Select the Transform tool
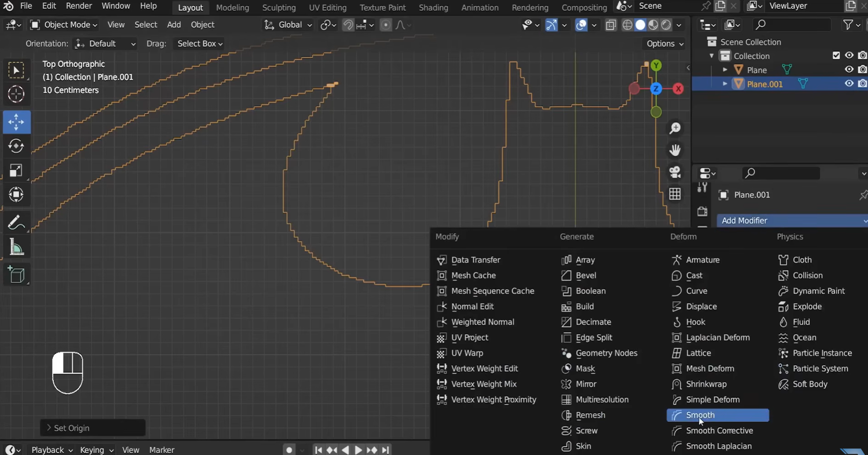Image resolution: width=868 pixels, height=455 pixels. (16, 194)
